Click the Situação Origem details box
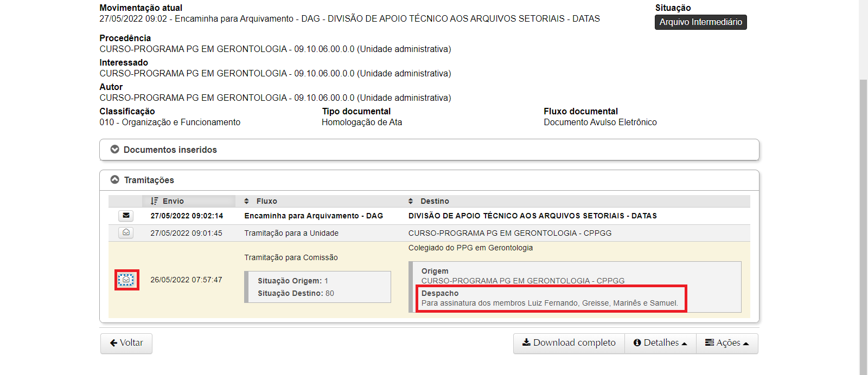Screen dimensions: 868x375 (317, 287)
